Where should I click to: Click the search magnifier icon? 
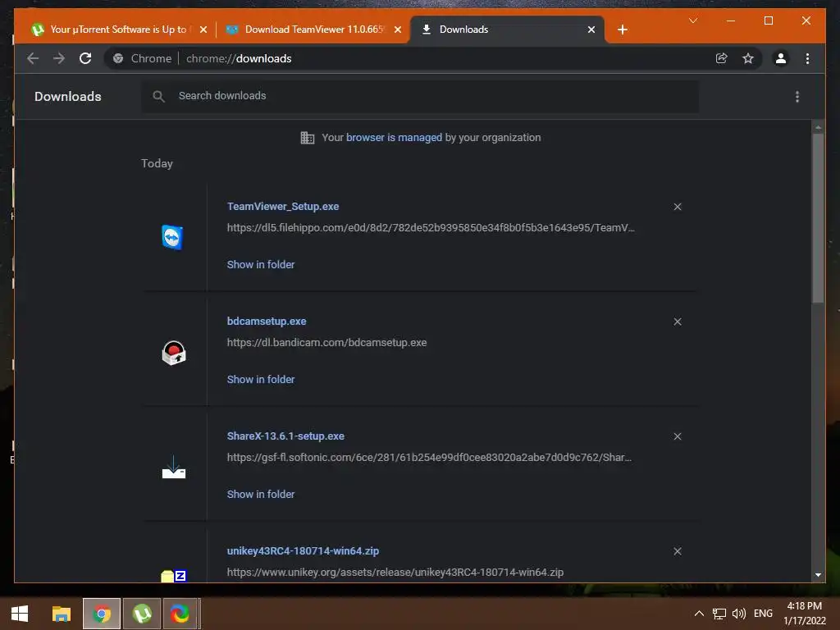click(x=158, y=96)
